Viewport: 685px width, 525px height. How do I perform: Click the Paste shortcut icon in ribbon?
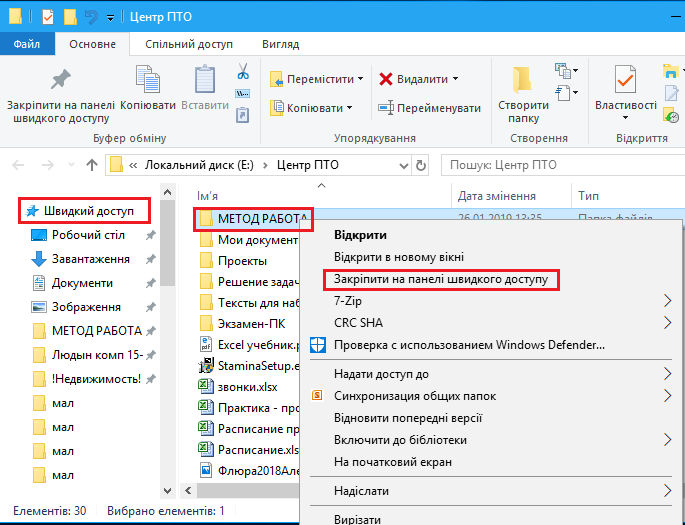242,115
